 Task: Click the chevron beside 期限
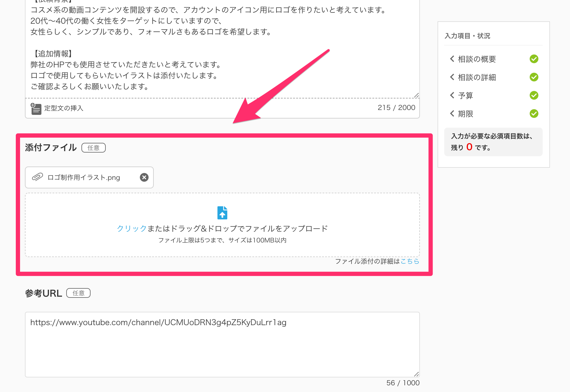tap(452, 113)
